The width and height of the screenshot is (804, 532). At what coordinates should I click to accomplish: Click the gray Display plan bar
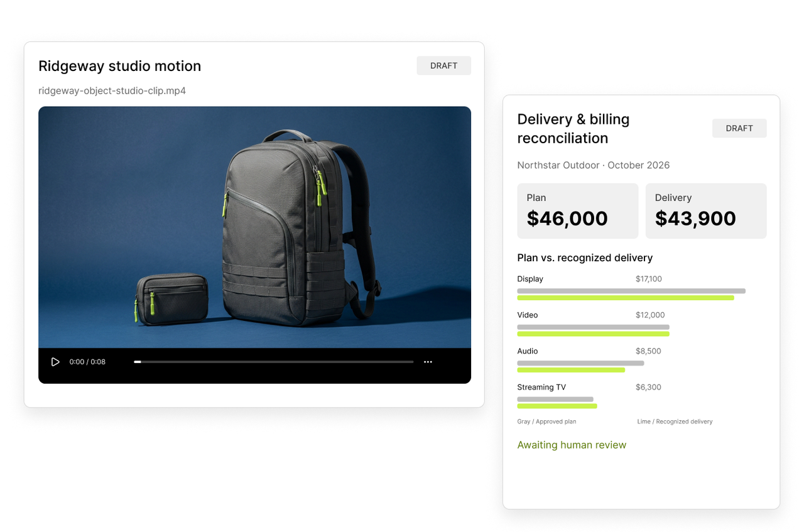coord(631,291)
